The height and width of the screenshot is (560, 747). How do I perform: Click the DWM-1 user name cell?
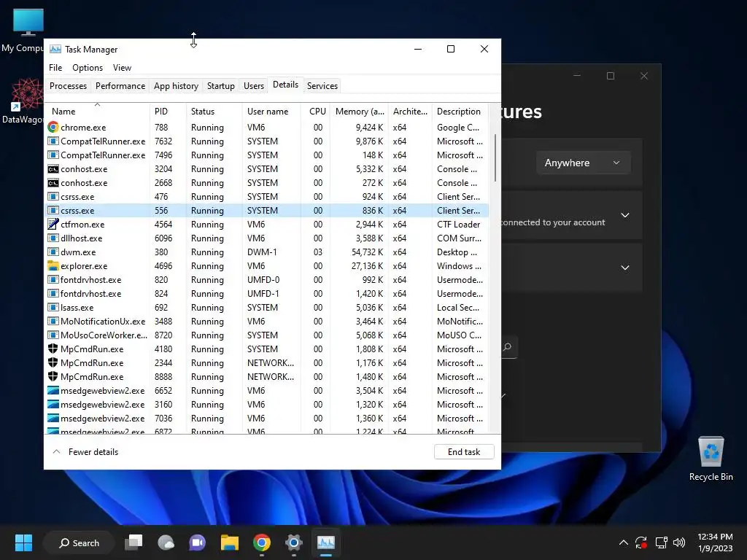263,252
